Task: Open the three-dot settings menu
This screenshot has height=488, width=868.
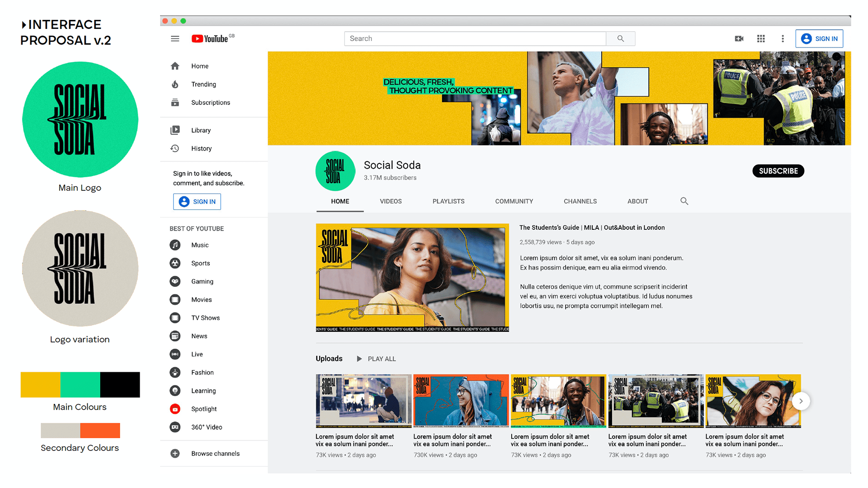Action: [x=783, y=39]
